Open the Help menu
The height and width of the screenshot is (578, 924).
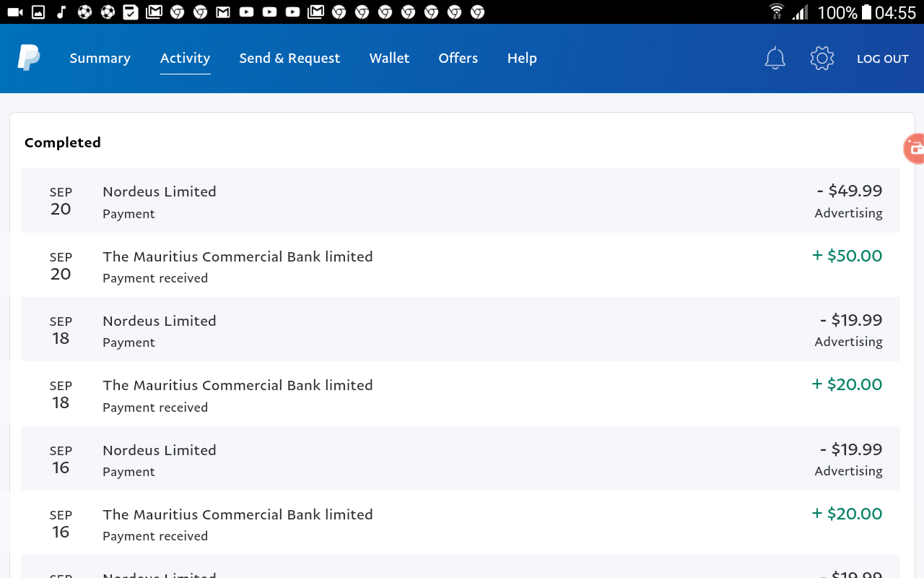(x=522, y=59)
